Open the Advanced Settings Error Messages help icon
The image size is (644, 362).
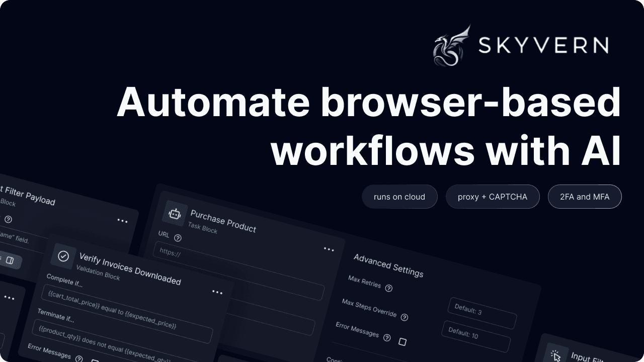pos(386,338)
